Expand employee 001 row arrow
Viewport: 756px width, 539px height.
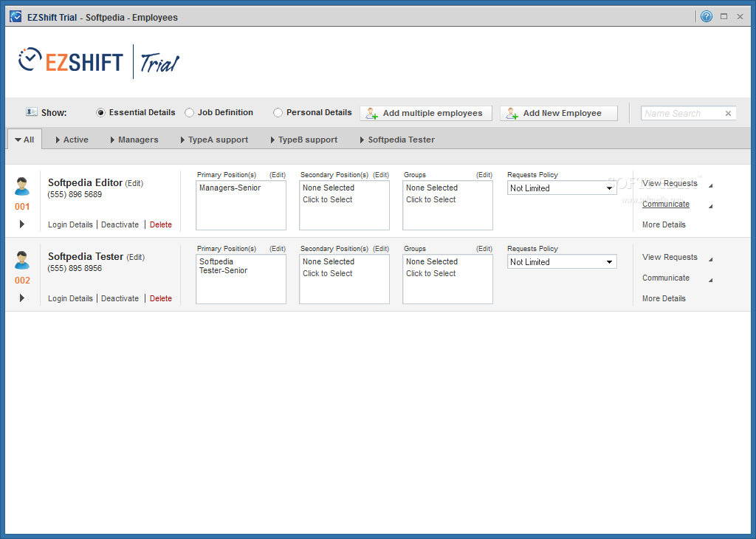[x=21, y=224]
